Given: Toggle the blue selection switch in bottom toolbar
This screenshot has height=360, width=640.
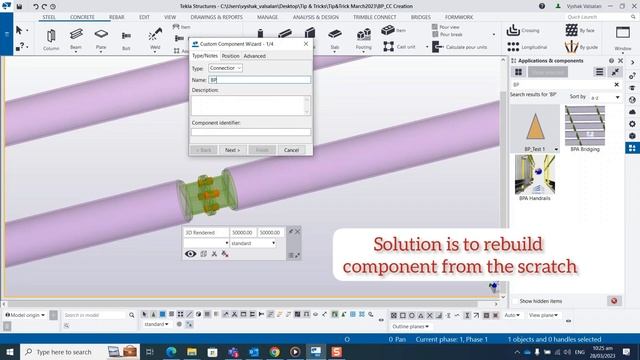Looking at the screenshot, I should (162, 314).
